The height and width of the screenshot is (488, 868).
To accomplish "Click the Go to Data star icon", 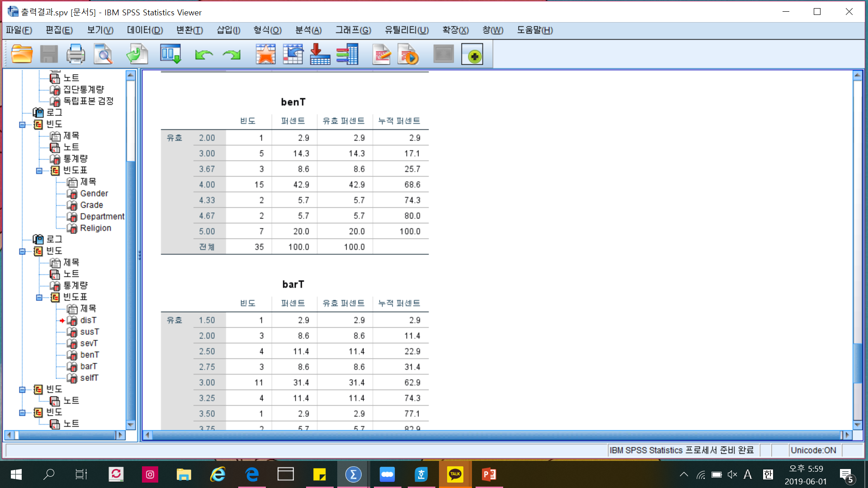I will point(265,54).
